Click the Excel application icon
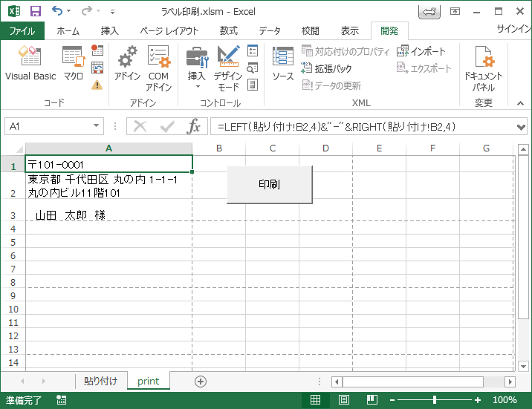 pyautogui.click(x=14, y=11)
